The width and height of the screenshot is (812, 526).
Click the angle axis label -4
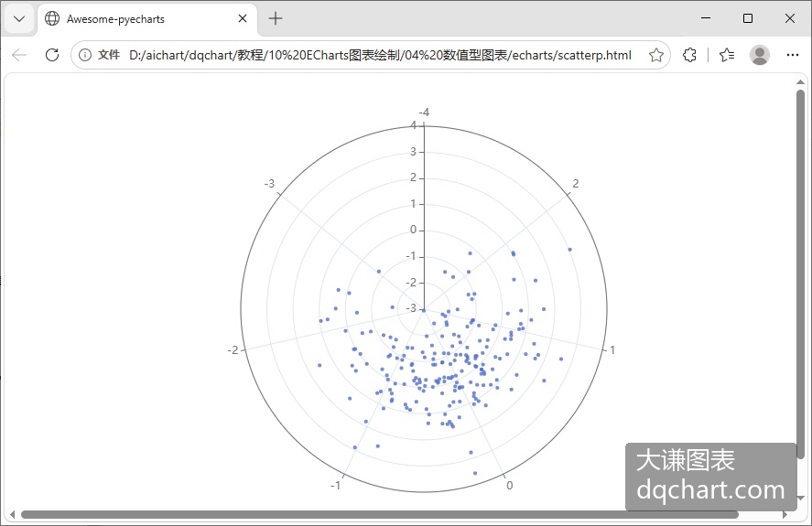[x=424, y=113]
